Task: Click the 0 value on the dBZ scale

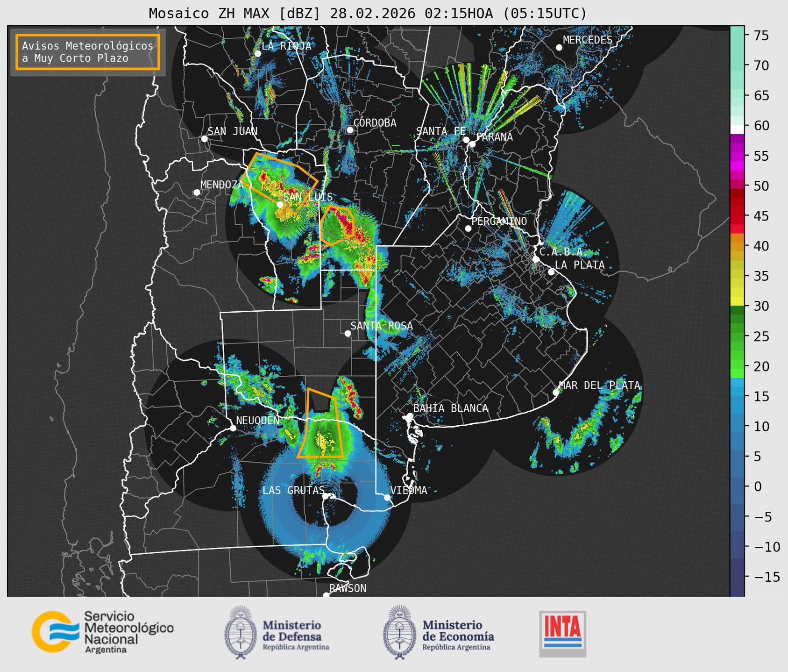Action: click(x=757, y=486)
